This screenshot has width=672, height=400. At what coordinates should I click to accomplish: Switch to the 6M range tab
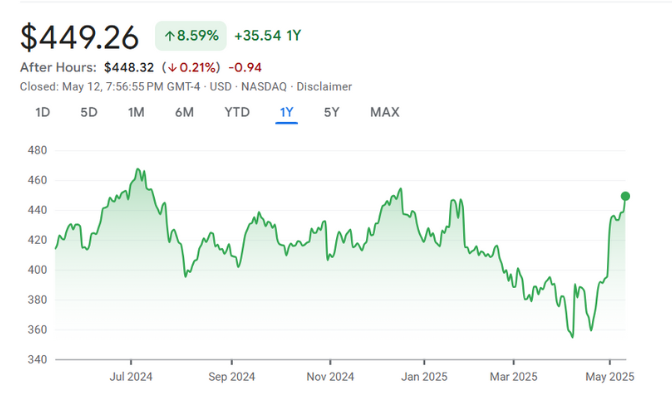pyautogui.click(x=184, y=112)
